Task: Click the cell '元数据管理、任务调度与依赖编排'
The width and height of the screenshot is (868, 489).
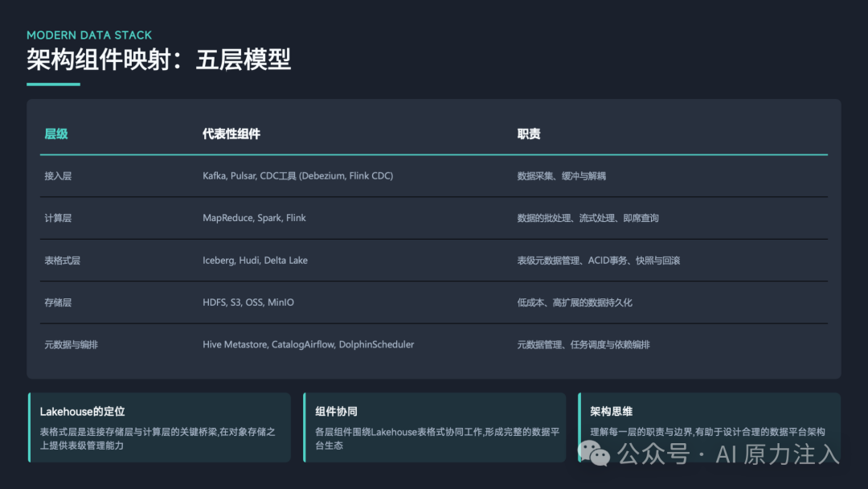Action: [583, 344]
